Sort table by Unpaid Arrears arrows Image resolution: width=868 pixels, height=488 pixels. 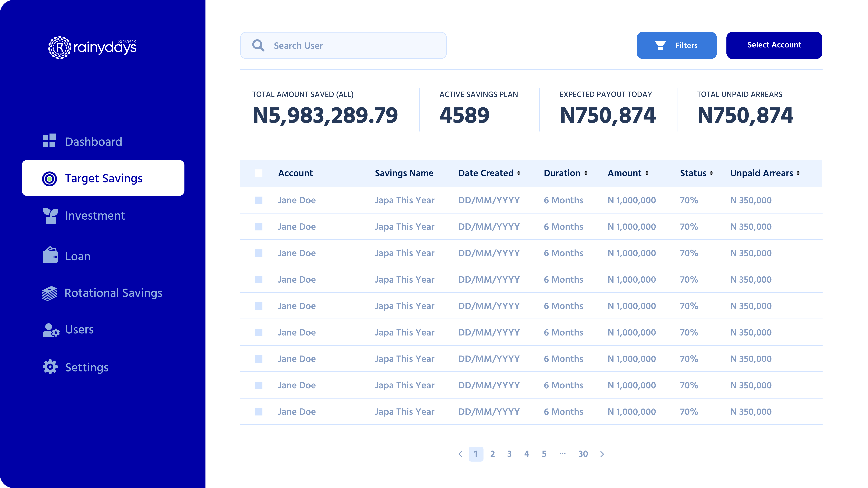tap(798, 173)
